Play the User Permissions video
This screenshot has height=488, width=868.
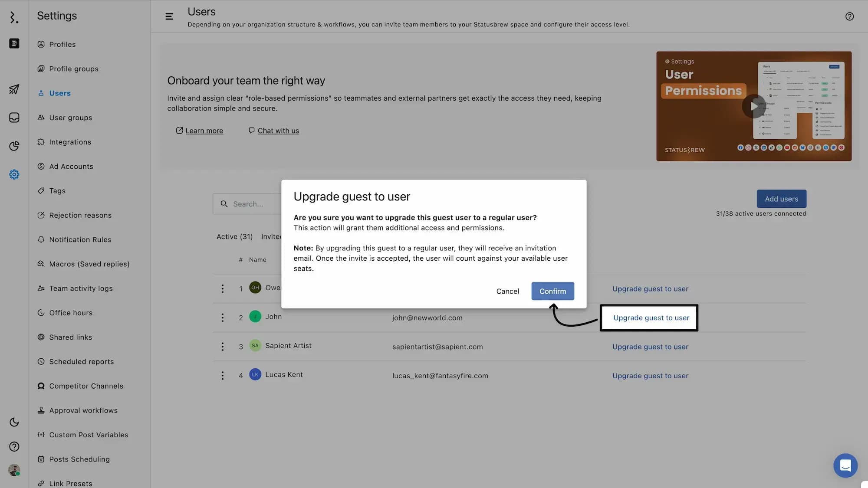[753, 106]
